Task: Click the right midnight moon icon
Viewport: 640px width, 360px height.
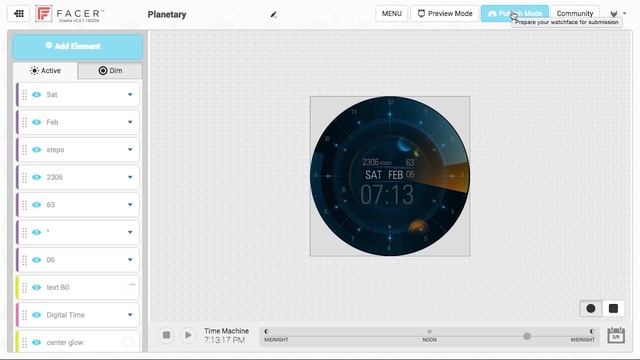Action: 591,331
